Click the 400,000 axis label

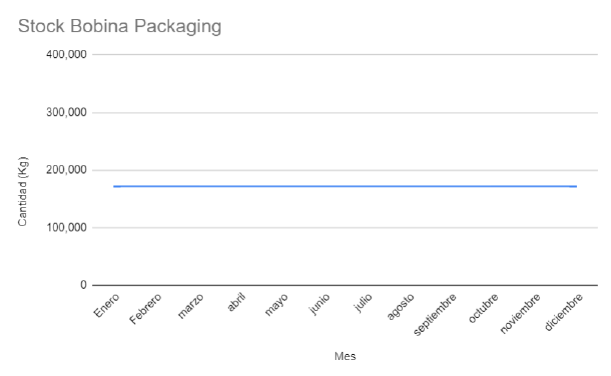(x=66, y=55)
